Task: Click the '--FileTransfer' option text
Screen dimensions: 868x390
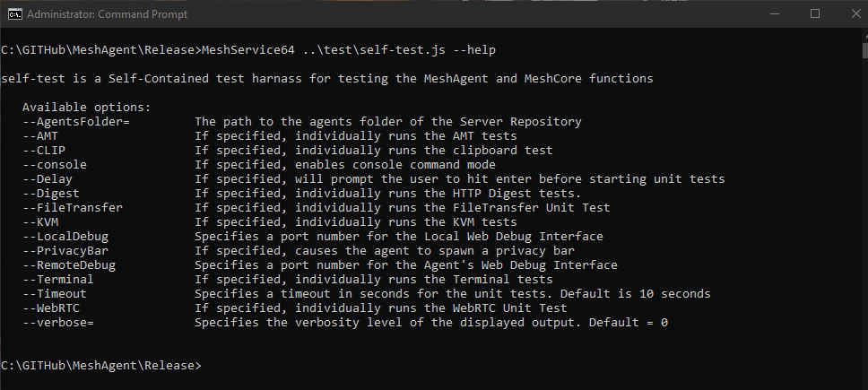Action: tap(72, 208)
